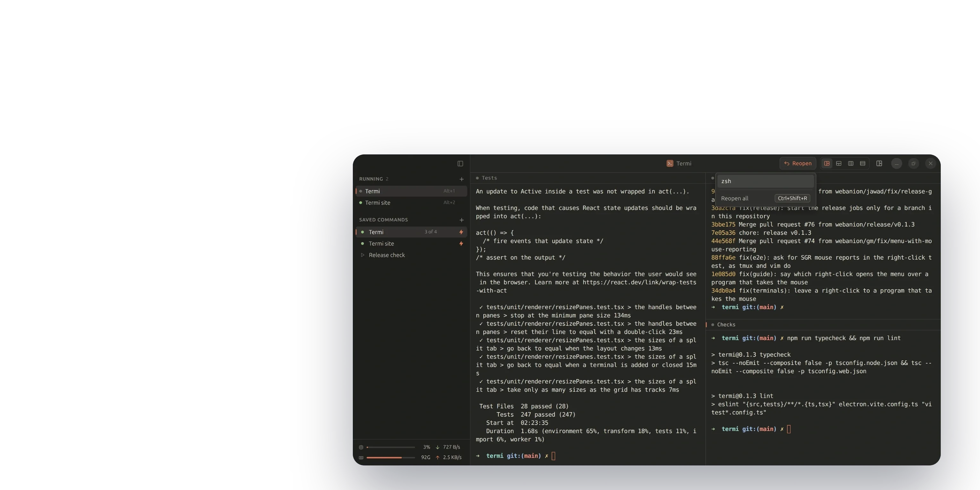Select saved command Termi (3 of 4)
This screenshot has height=490, width=980.
[x=412, y=232]
